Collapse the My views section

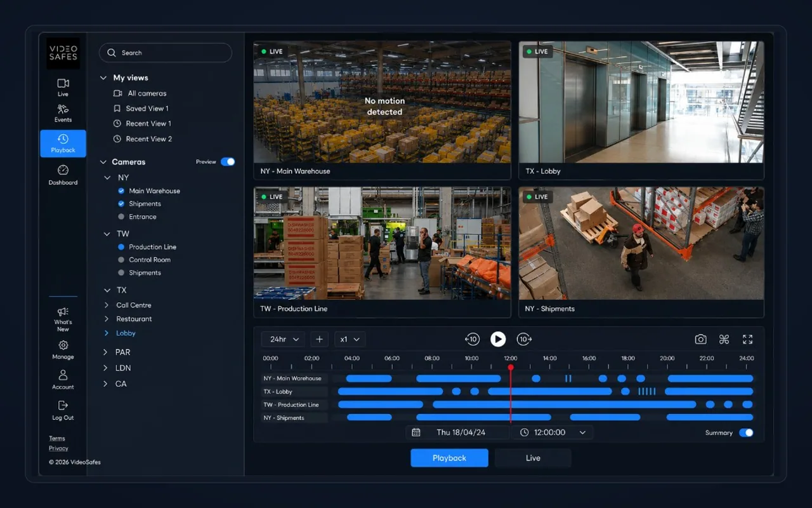[x=103, y=78]
